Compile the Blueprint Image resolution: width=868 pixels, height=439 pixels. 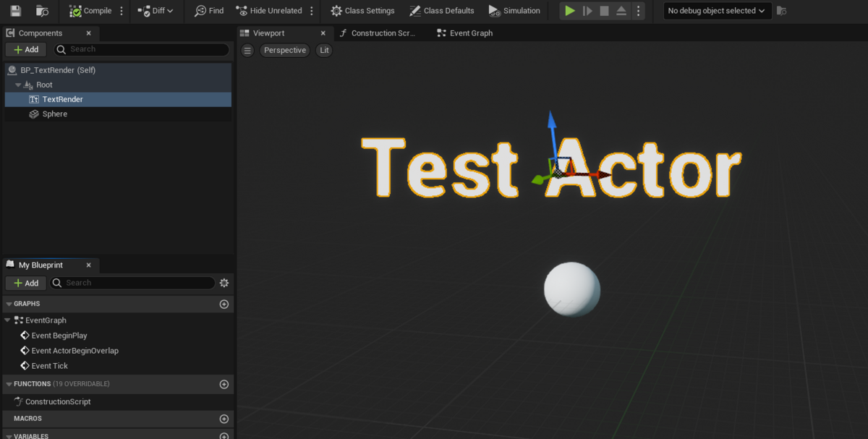click(89, 11)
